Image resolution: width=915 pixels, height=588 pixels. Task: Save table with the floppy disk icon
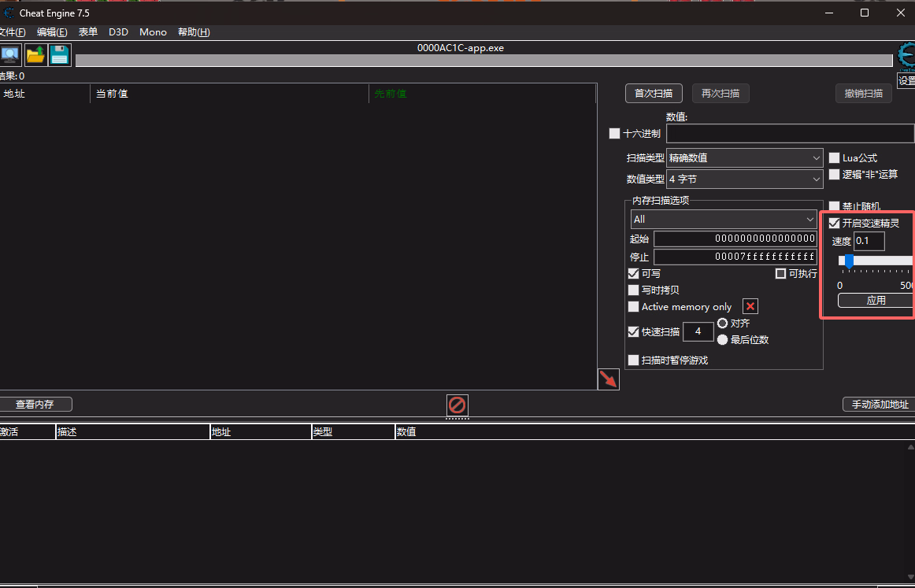coord(60,55)
